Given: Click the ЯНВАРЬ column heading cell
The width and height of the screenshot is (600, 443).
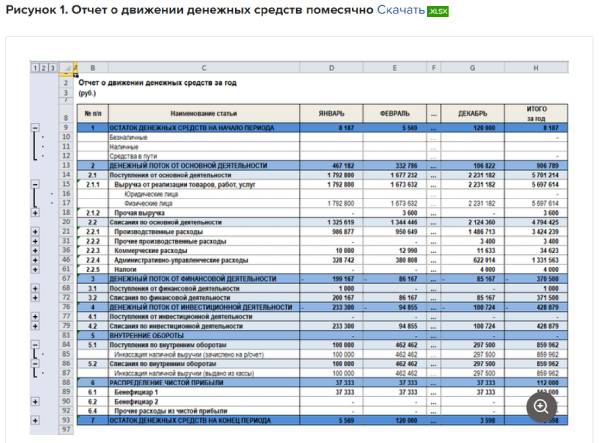Looking at the screenshot, I should [330, 113].
